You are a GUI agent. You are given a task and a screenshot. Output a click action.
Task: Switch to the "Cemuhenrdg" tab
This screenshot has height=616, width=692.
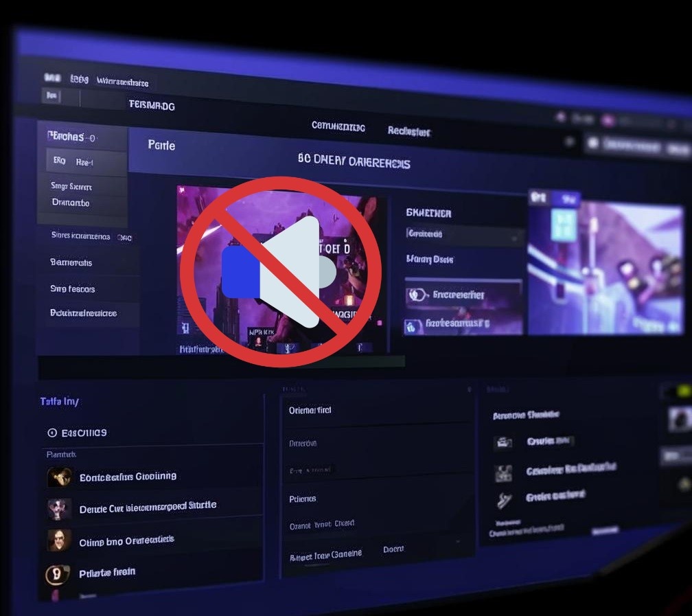click(x=338, y=127)
